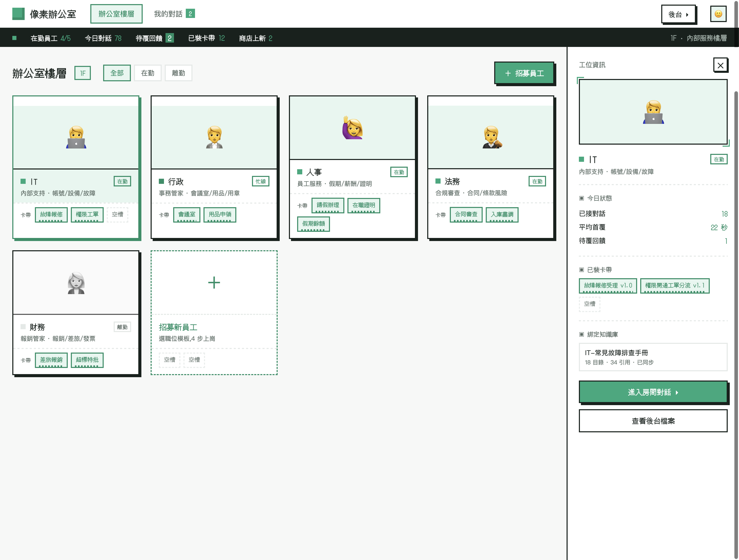Image resolution: width=739 pixels, height=560 pixels.
Task: Open the 後台 dropdown button
Action: 678,14
